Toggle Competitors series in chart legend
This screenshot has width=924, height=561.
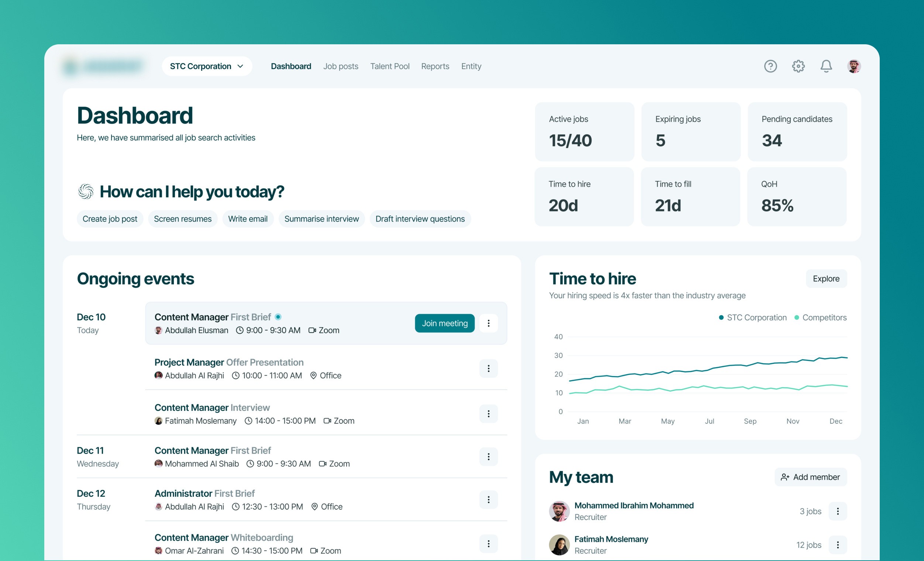tap(820, 318)
